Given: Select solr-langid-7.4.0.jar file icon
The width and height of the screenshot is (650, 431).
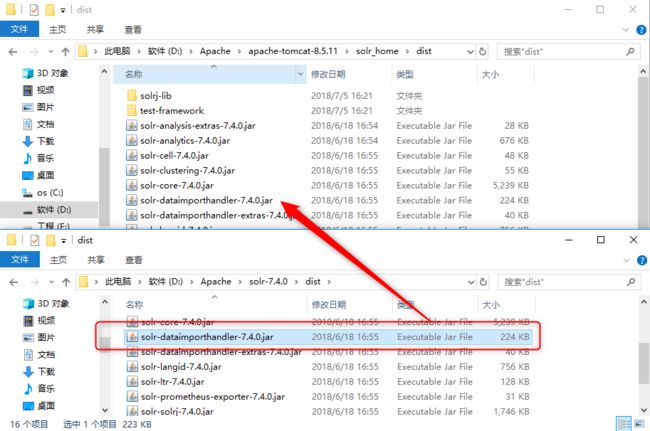Looking at the screenshot, I should (x=132, y=366).
